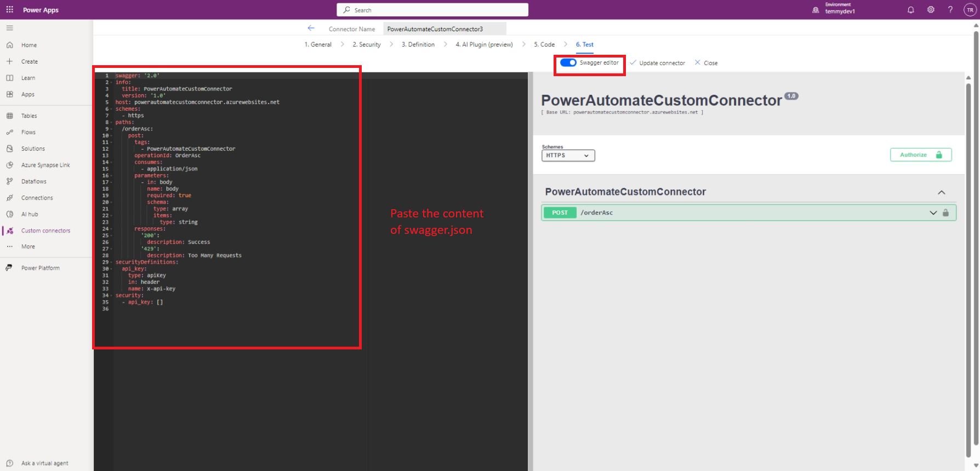
Task: Click the Flows icon in sidebar
Action: (10, 132)
